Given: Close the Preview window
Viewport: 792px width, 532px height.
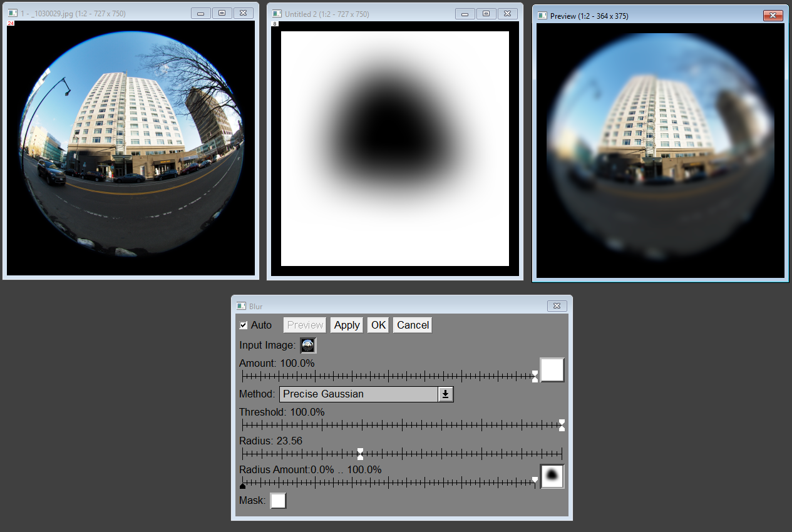Looking at the screenshot, I should tap(773, 16).
